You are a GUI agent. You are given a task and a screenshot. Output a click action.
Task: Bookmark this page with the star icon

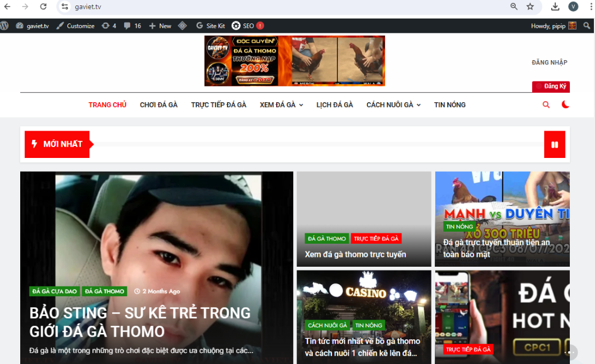(530, 7)
